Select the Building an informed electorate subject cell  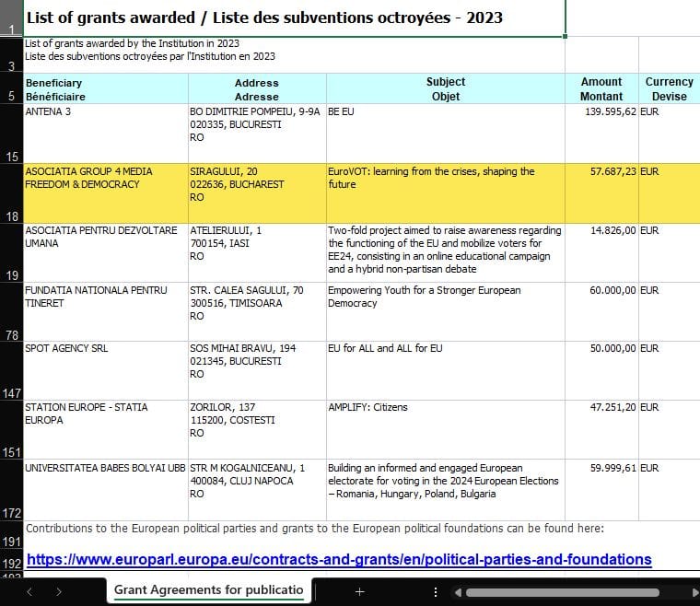pyautogui.click(x=446, y=490)
